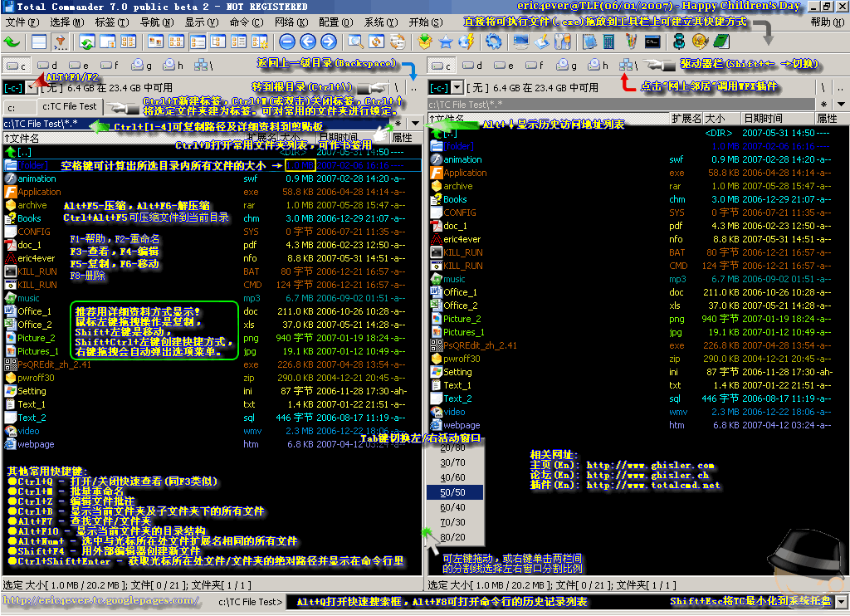This screenshot has height=616, width=850.
Task: Select the 50/50 panel split ratio
Action: point(454,492)
